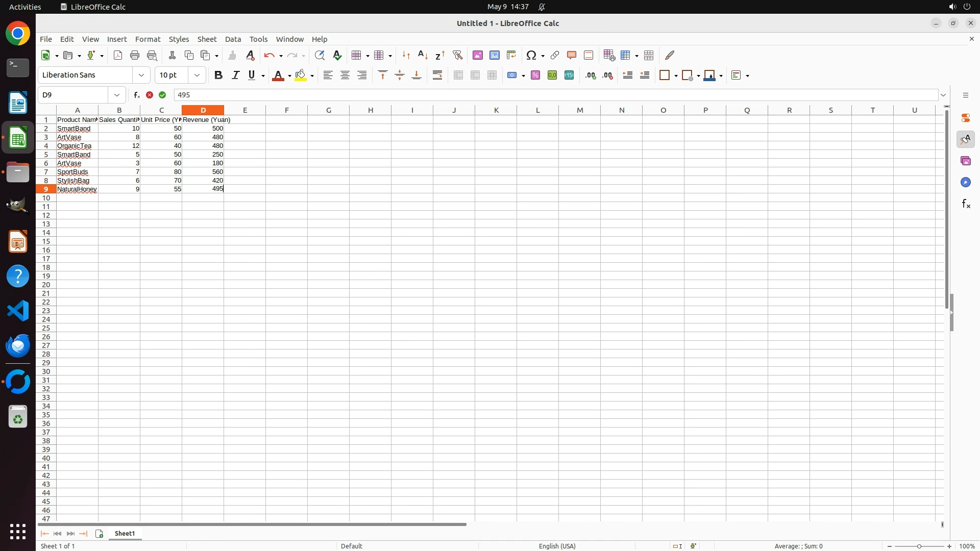
Task: Click the Merge and Center Cells icon
Action: [458, 75]
